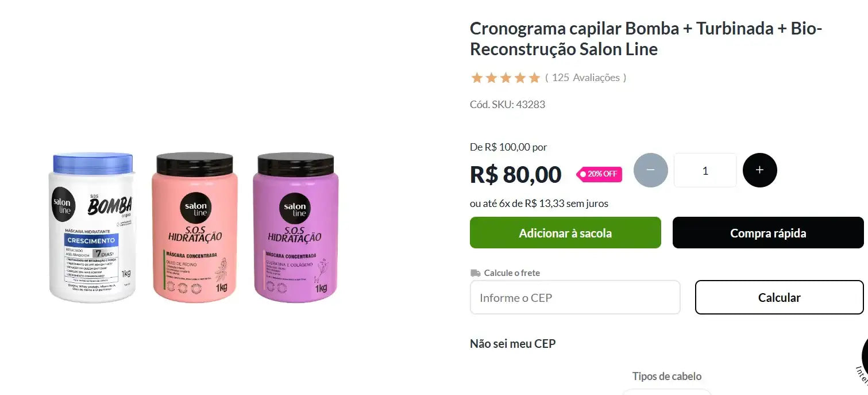The width and height of the screenshot is (868, 395).
Task: Click the Compra rápida button
Action: pyautogui.click(x=768, y=233)
